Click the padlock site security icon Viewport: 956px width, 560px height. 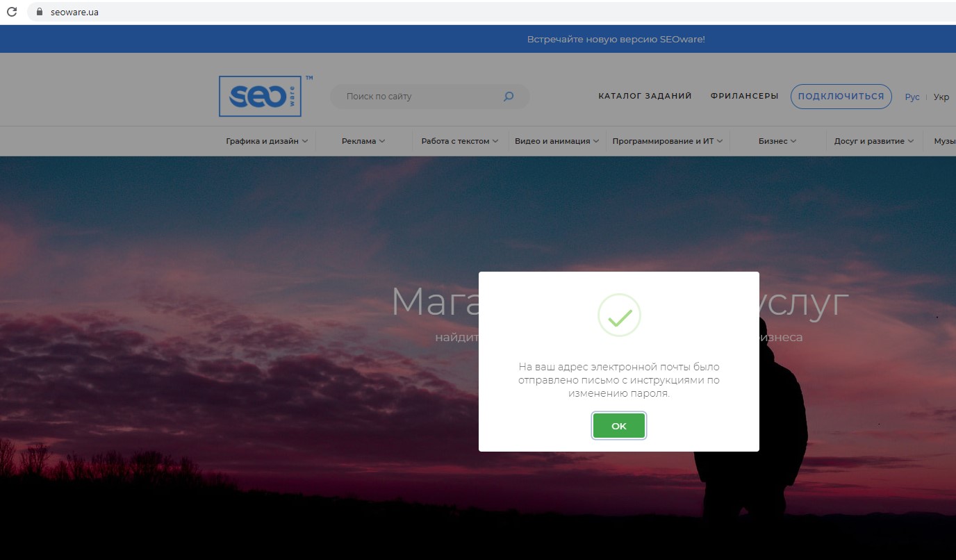click(x=39, y=12)
